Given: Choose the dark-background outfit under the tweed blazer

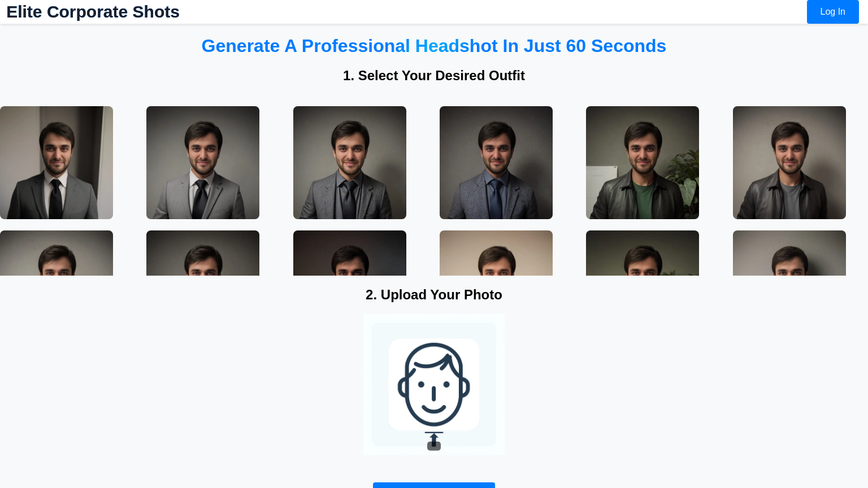Looking at the screenshot, I should tap(349, 252).
